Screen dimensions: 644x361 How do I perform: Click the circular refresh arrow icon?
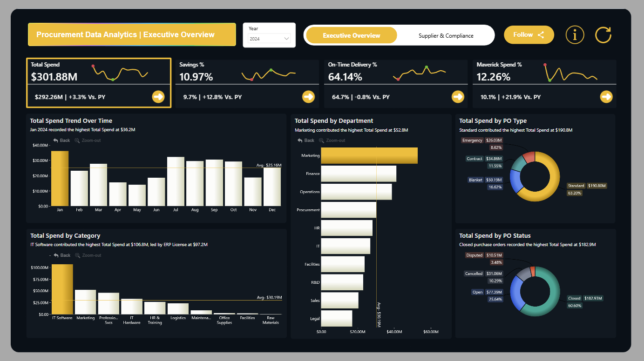point(603,35)
